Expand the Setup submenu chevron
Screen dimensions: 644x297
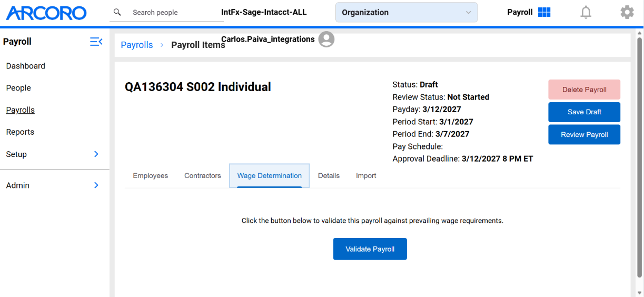(96, 154)
